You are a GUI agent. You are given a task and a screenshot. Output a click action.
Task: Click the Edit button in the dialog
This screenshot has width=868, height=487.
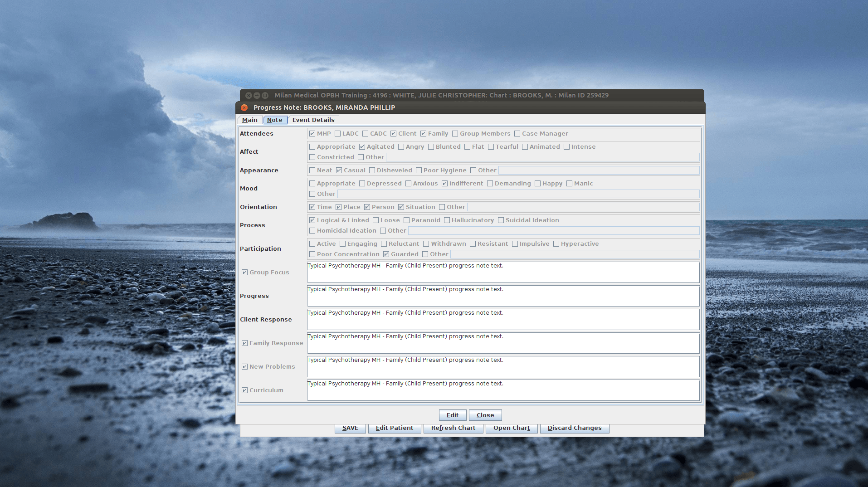click(x=453, y=415)
